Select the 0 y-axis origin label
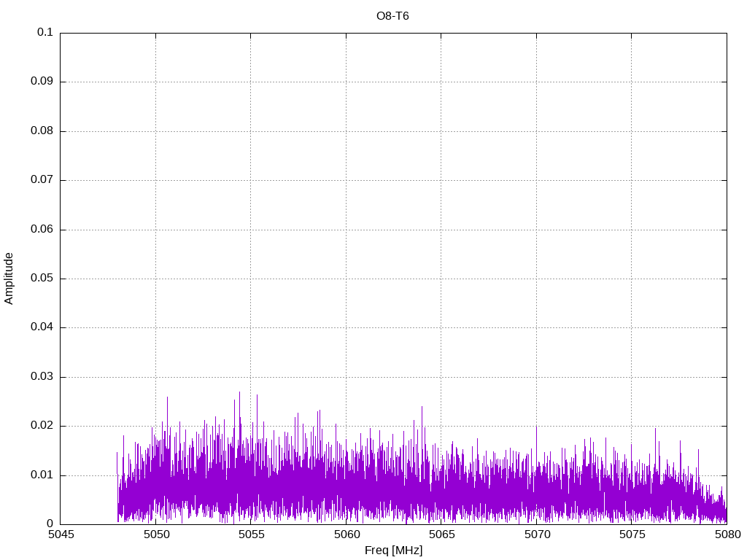This screenshot has height=560, width=747. pyautogui.click(x=50, y=524)
